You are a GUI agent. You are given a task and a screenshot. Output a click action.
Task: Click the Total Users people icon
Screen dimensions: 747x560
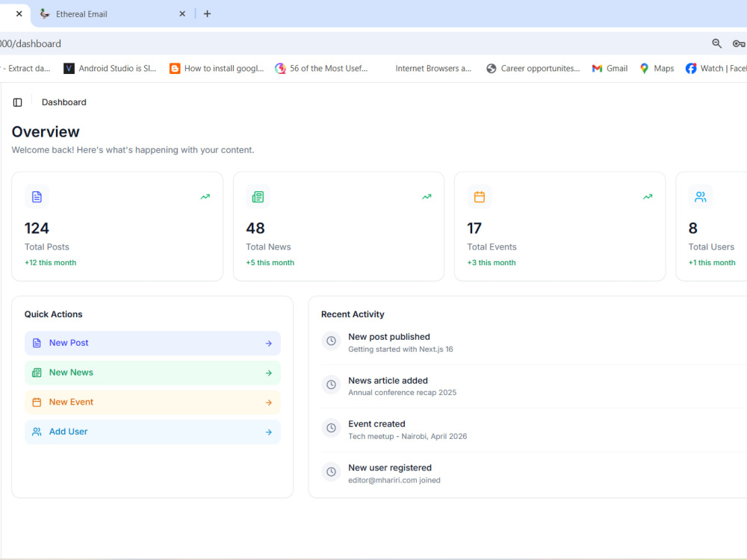click(x=701, y=196)
